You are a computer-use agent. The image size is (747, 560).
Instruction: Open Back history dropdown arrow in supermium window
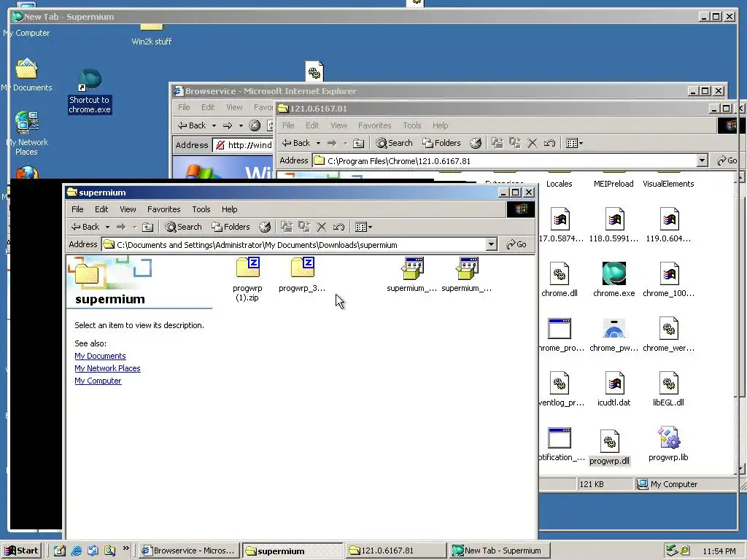pyautogui.click(x=108, y=227)
